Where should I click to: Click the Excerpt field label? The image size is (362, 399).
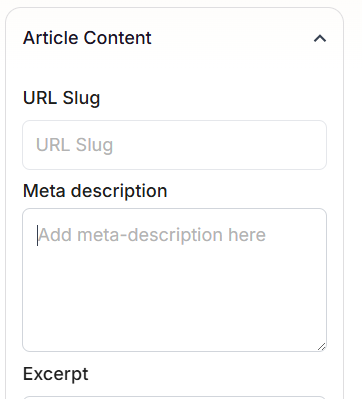tap(56, 374)
